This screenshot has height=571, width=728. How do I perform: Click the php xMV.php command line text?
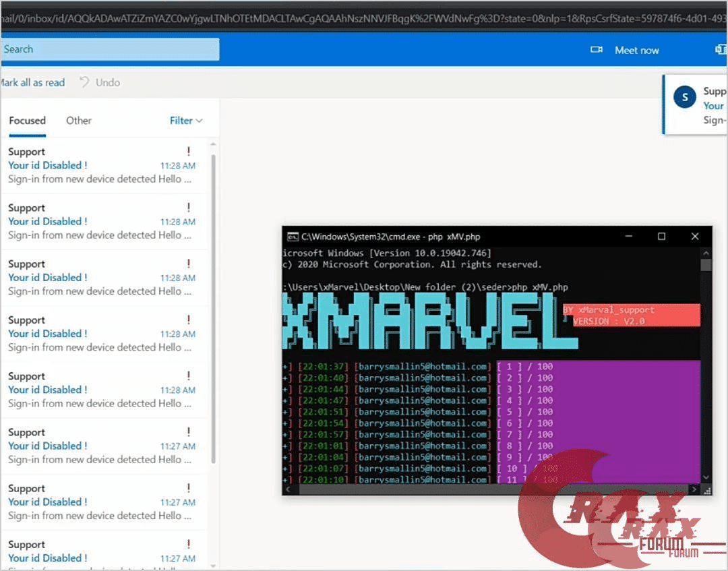(x=540, y=287)
